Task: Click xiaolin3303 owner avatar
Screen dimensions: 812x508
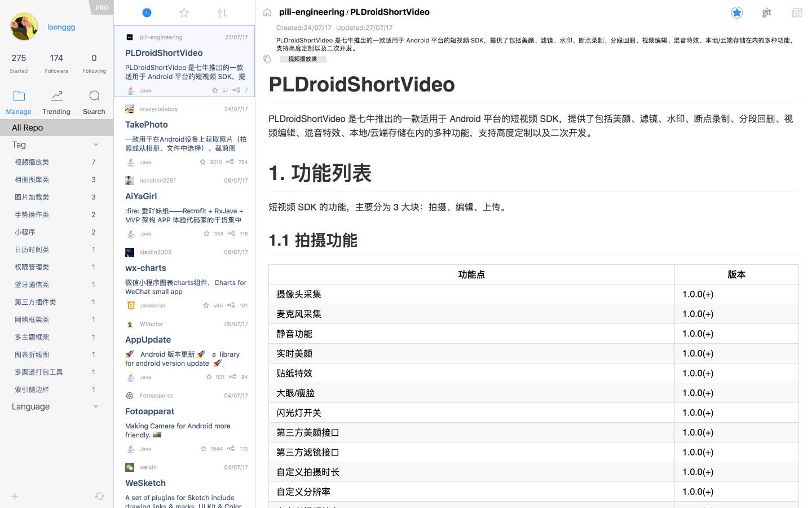Action: (130, 252)
